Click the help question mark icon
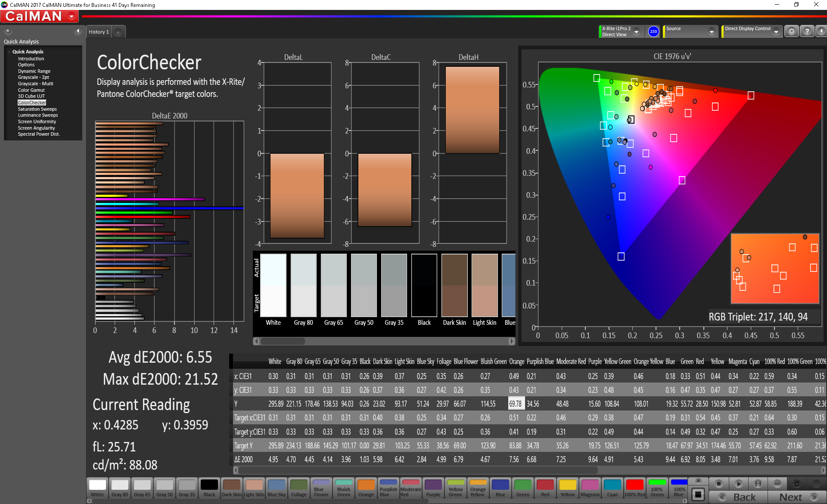This screenshot has height=504, width=827. click(x=807, y=31)
